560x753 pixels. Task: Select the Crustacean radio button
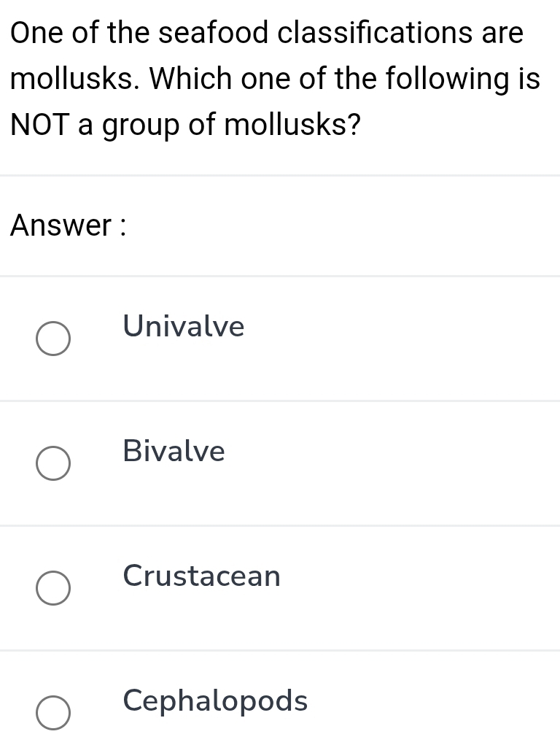pos(53,588)
